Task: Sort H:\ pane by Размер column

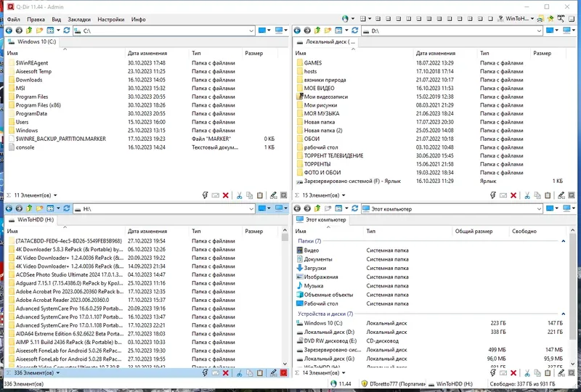Action: point(260,231)
